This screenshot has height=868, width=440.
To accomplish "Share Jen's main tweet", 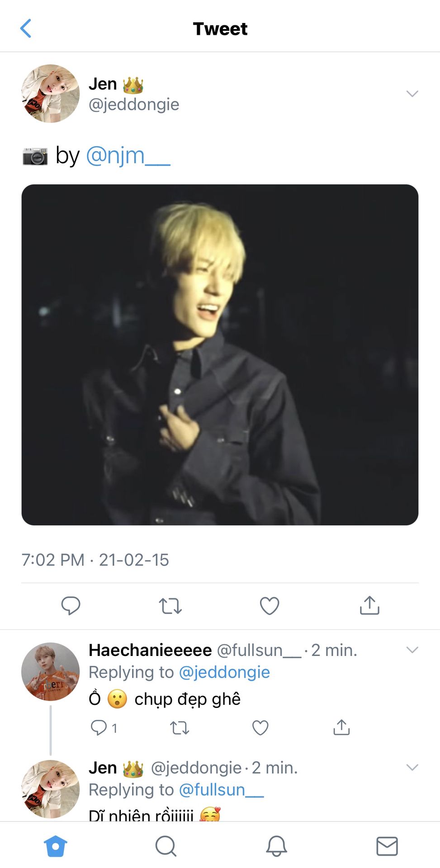I will (x=369, y=605).
